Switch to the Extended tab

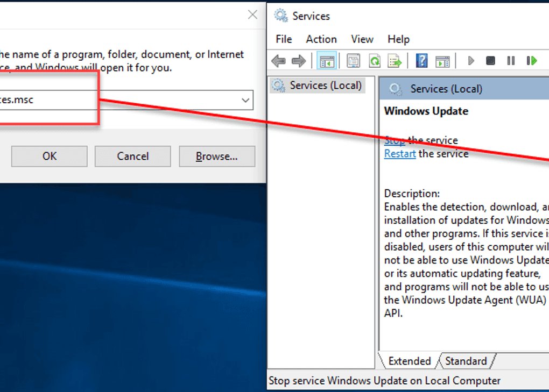coord(409,361)
